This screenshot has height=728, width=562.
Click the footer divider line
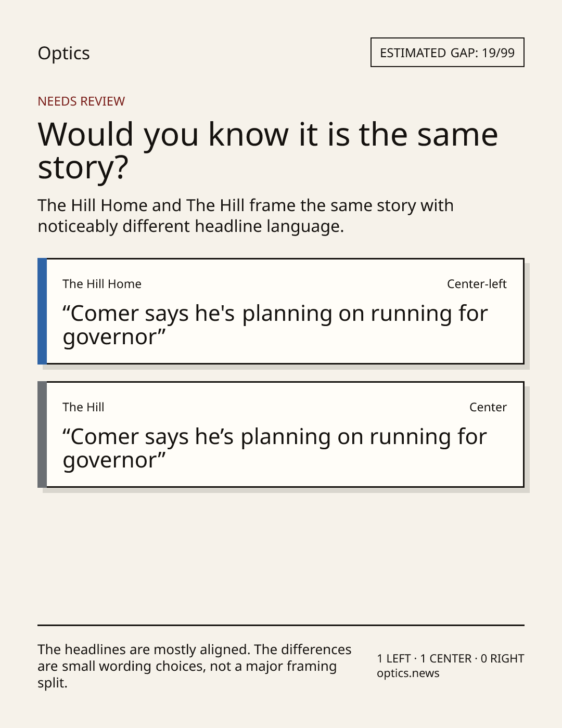281,625
